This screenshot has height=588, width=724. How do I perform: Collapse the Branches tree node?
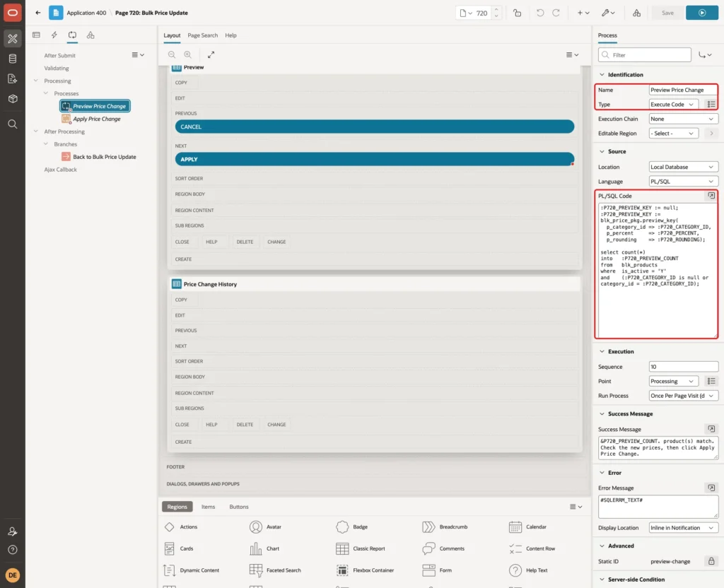(46, 144)
